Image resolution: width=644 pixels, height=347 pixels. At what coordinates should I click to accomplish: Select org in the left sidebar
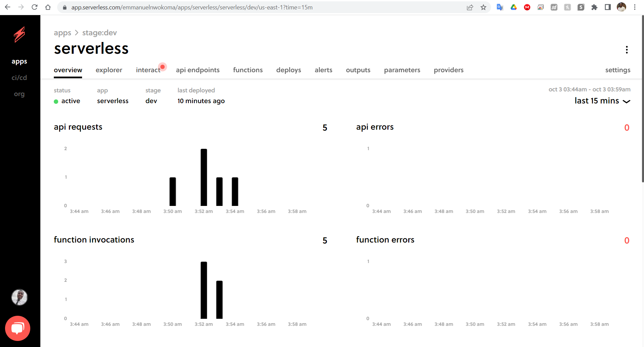(x=19, y=94)
